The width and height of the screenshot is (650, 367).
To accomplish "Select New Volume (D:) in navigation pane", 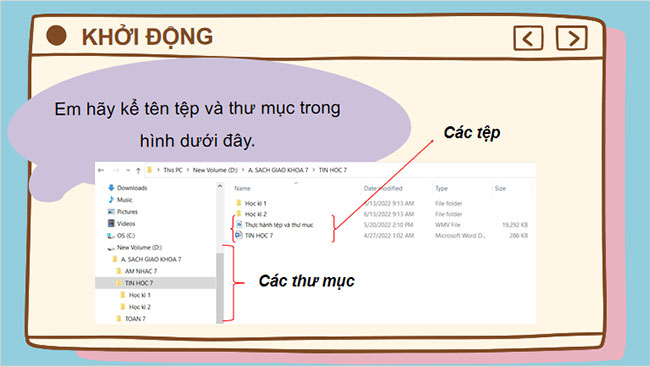I will coord(139,248).
